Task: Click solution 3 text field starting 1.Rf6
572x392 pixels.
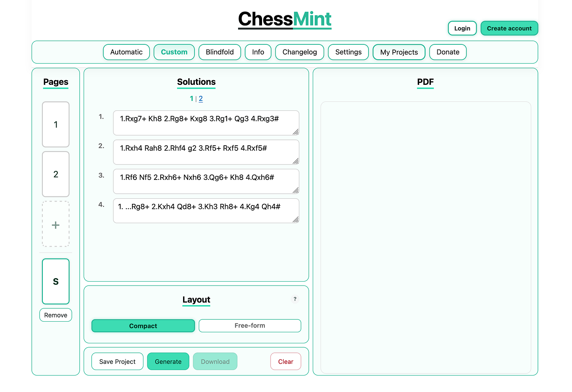Action: pos(206,181)
